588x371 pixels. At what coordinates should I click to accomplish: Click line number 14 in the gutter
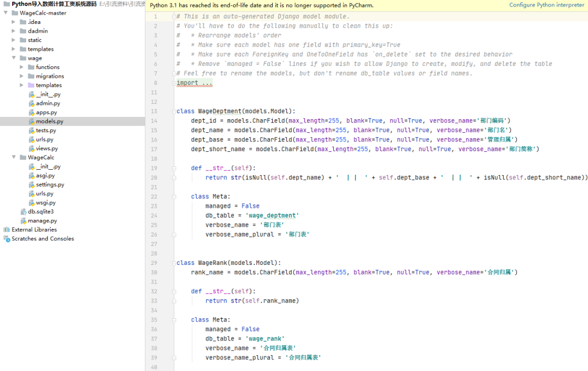coord(154,121)
